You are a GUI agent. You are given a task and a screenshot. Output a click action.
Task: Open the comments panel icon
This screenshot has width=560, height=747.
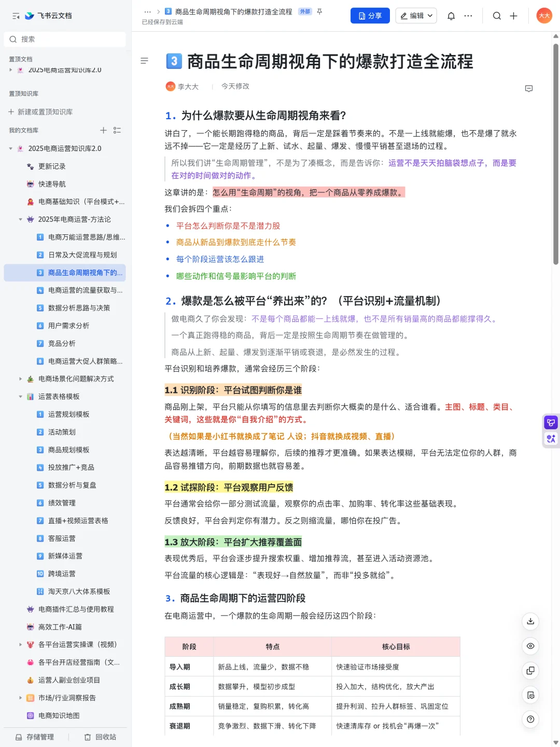(529, 89)
